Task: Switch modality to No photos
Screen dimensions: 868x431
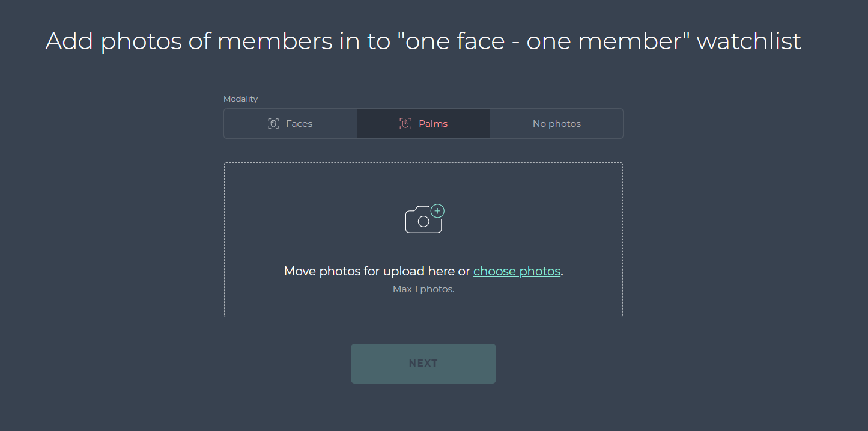Action: pyautogui.click(x=557, y=124)
